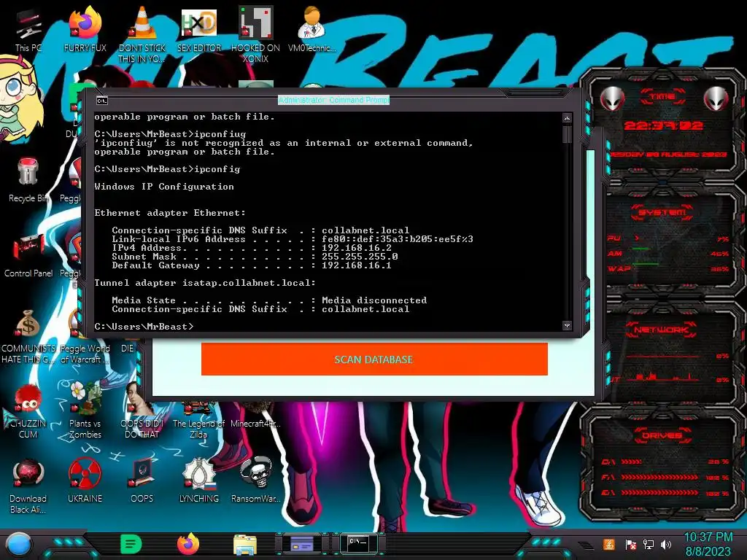The image size is (747, 560).
Task: Click the Media disconnected state line
Action: pyautogui.click(x=269, y=300)
